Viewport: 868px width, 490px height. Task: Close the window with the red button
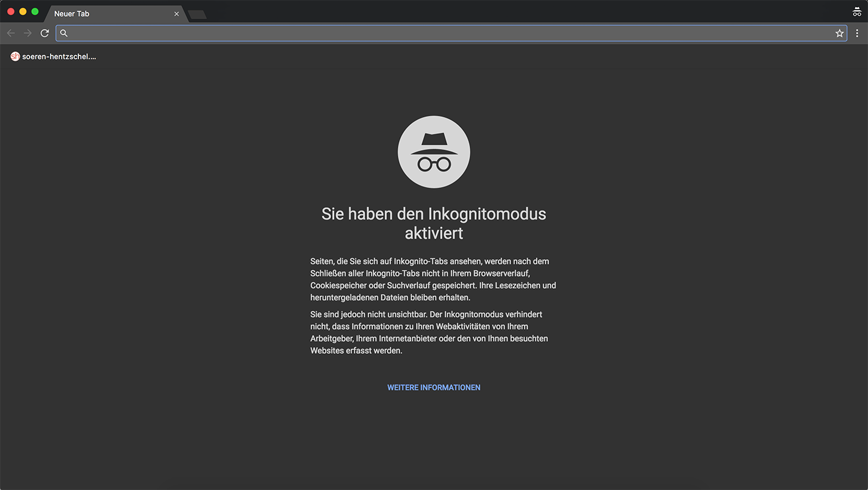click(x=11, y=11)
